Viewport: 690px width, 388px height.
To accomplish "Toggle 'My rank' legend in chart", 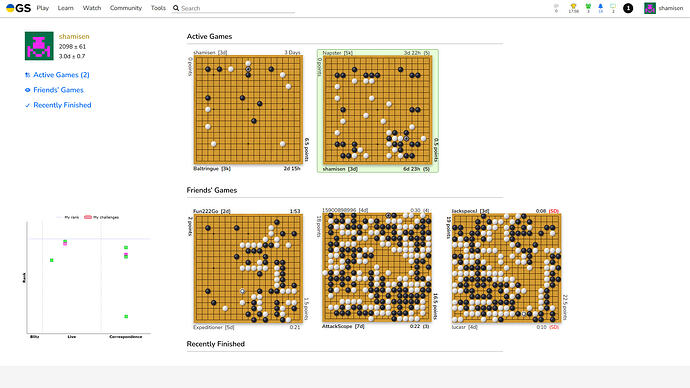I will click(x=68, y=217).
